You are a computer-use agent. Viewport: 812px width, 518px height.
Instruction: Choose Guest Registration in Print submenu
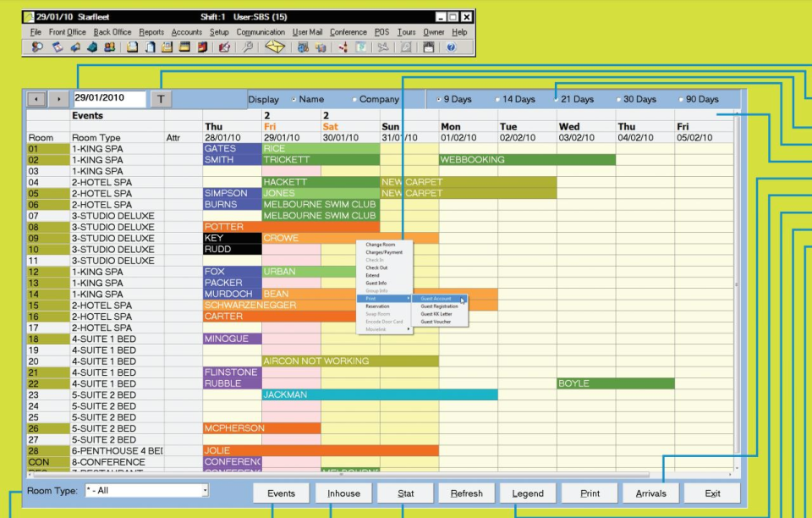pos(440,306)
